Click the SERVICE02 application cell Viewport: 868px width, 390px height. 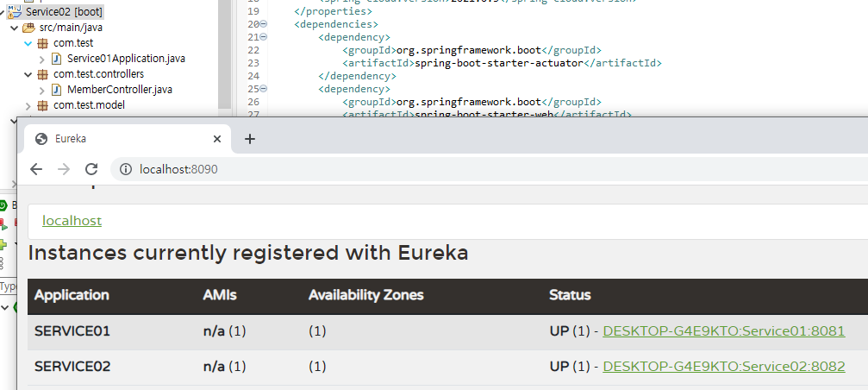pos(72,366)
